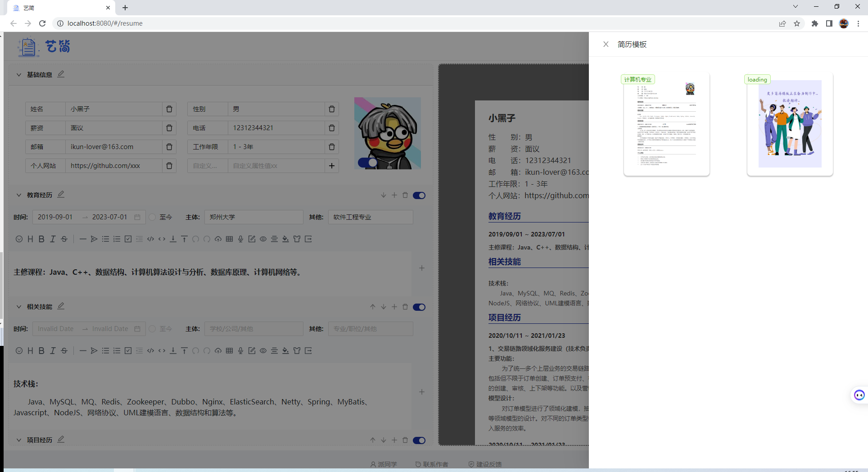Choose the loading resume template
The image size is (868, 472).
pyautogui.click(x=790, y=124)
